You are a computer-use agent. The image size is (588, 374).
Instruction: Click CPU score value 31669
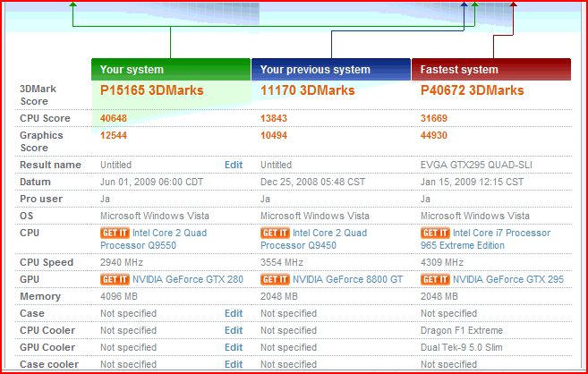(434, 118)
